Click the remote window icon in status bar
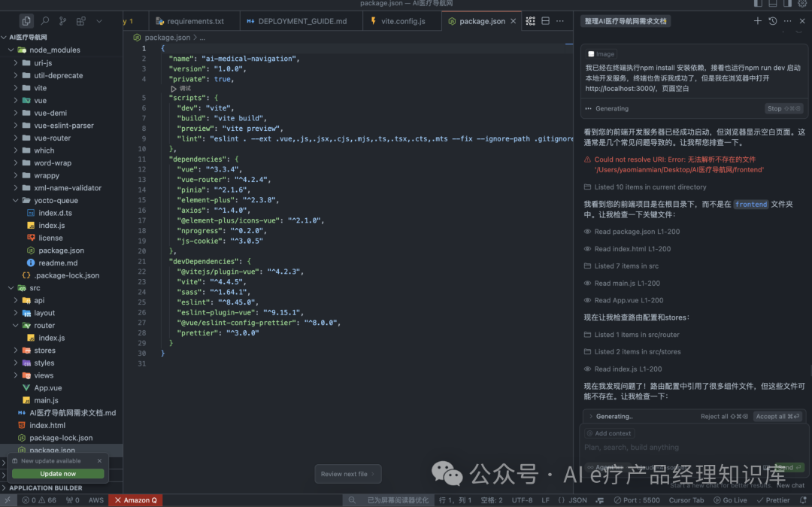 pos(8,499)
